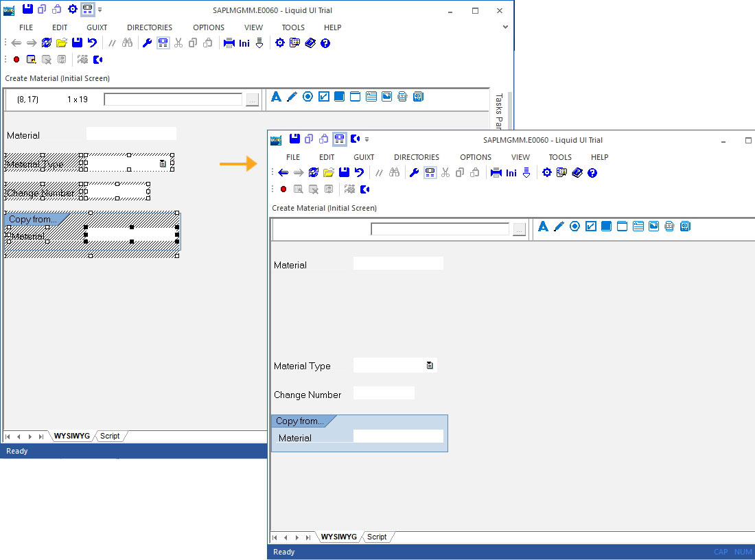The height and width of the screenshot is (560, 755).
Task: Click the '...' browse button in the front window
Action: (x=519, y=230)
